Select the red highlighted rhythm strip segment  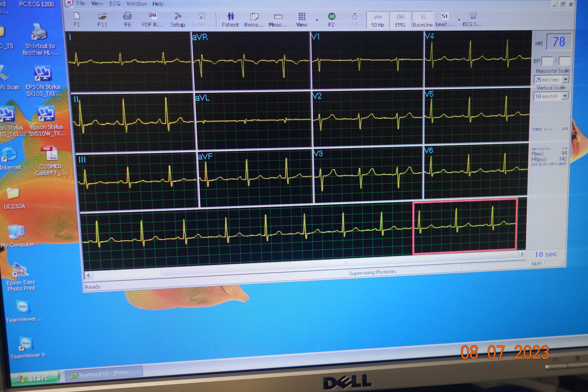(x=465, y=226)
